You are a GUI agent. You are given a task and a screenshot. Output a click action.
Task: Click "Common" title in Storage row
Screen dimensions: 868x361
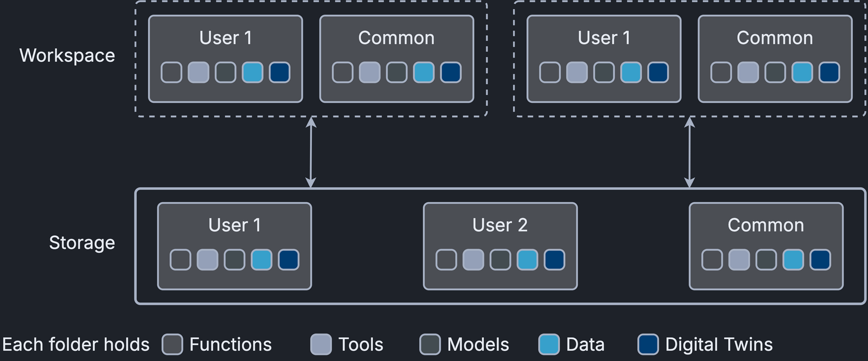pos(766,225)
